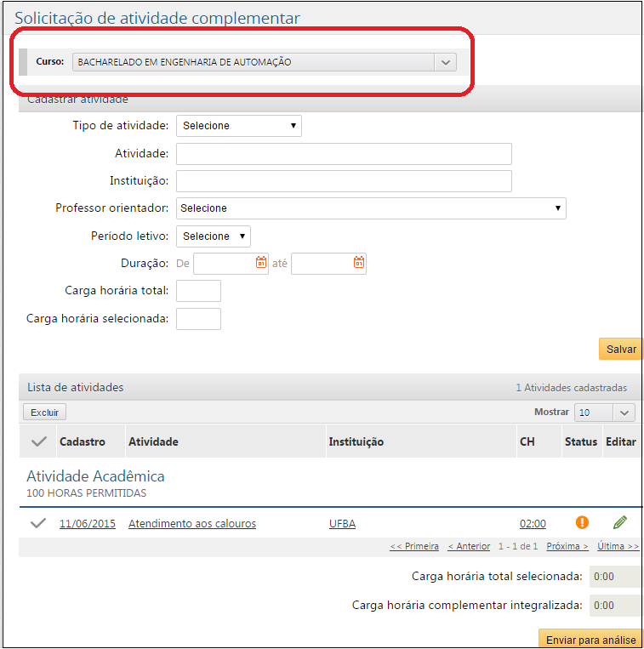Open the Período letivo dropdown
The height and width of the screenshot is (649, 644).
(213, 236)
